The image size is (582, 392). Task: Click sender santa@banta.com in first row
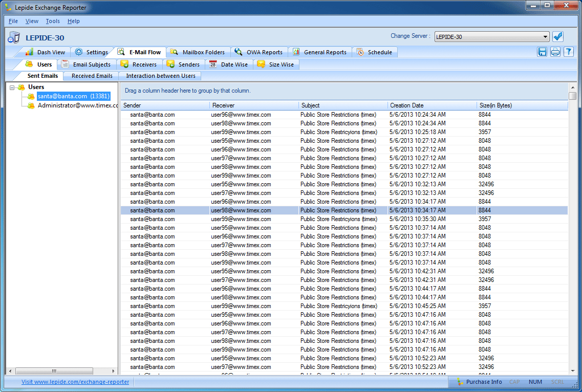[x=152, y=115]
